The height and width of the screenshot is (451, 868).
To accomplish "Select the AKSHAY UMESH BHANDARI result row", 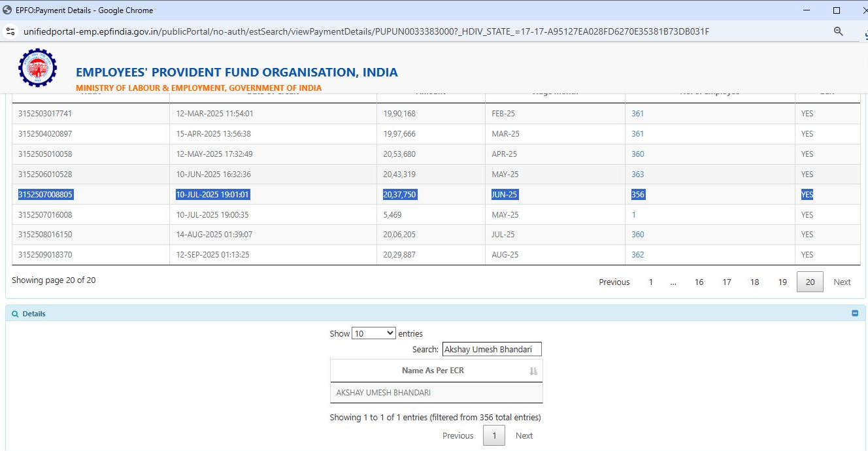I will point(436,393).
